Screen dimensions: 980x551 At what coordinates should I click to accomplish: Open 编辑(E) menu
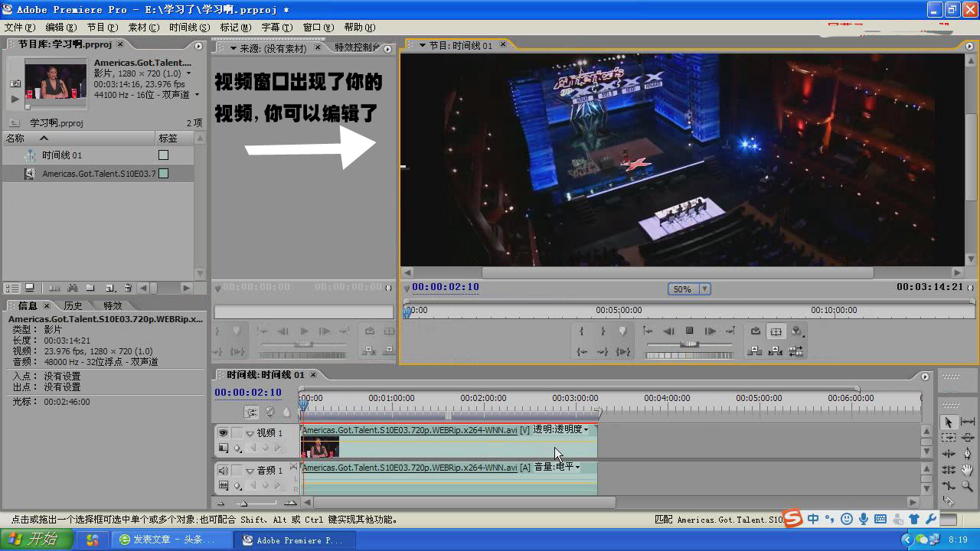(60, 27)
